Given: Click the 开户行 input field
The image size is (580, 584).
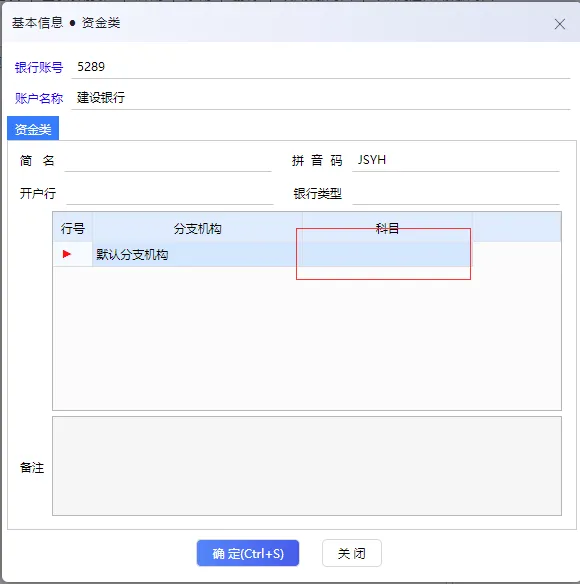Looking at the screenshot, I should [x=169, y=194].
